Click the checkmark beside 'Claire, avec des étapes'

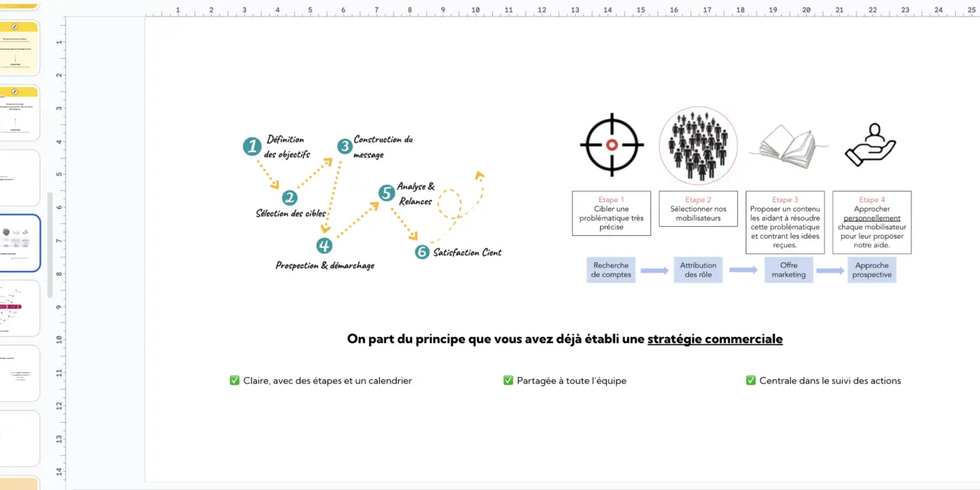pyautogui.click(x=234, y=381)
